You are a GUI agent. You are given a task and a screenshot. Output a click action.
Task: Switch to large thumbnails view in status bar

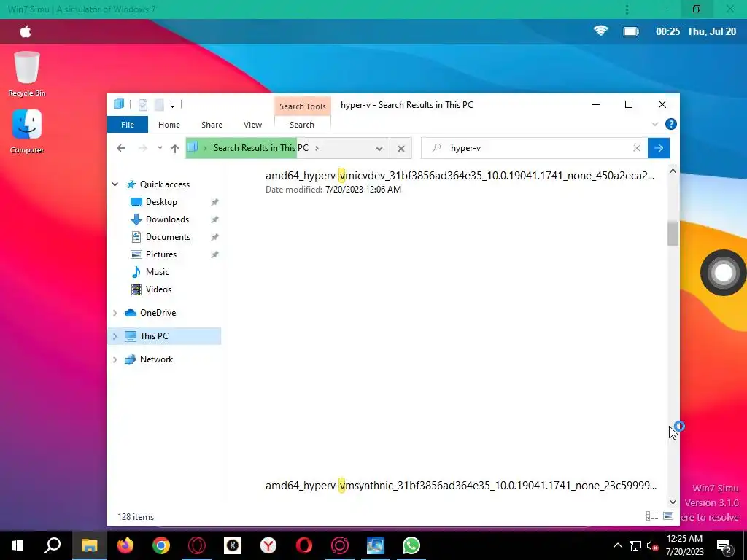668,516
